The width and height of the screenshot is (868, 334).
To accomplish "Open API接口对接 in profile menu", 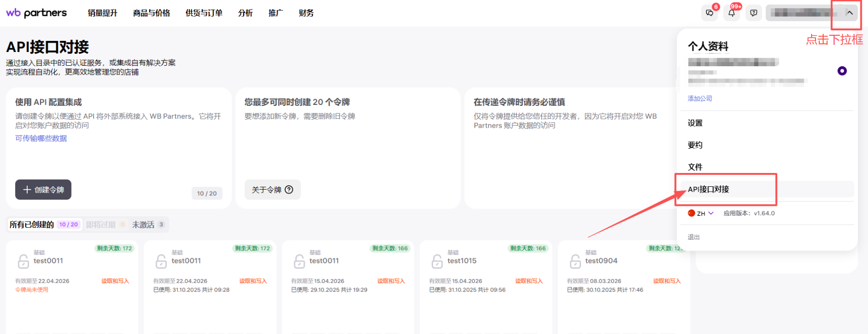I will pos(767,189).
